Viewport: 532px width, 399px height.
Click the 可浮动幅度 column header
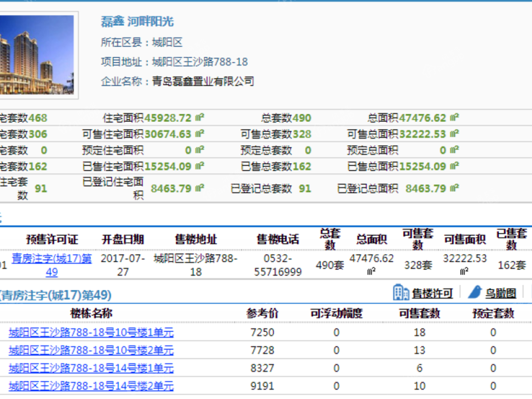[336, 313]
